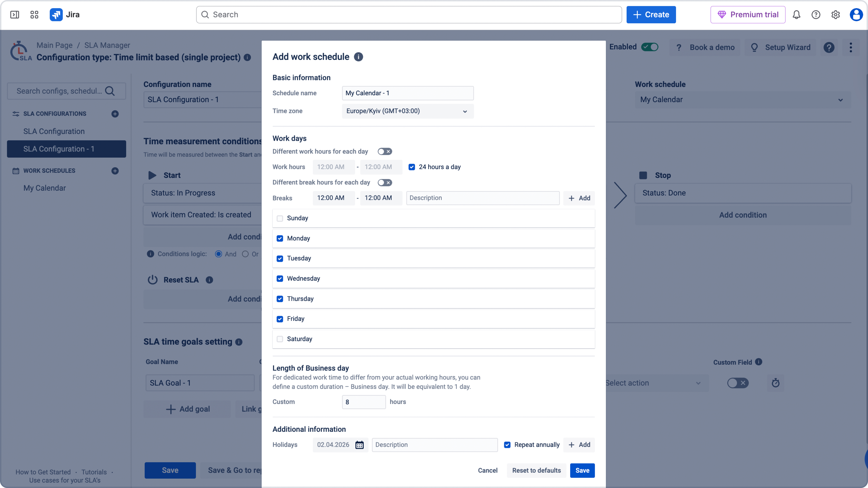Open the Holidays calendar date picker icon
The width and height of the screenshot is (868, 488).
pyautogui.click(x=360, y=445)
